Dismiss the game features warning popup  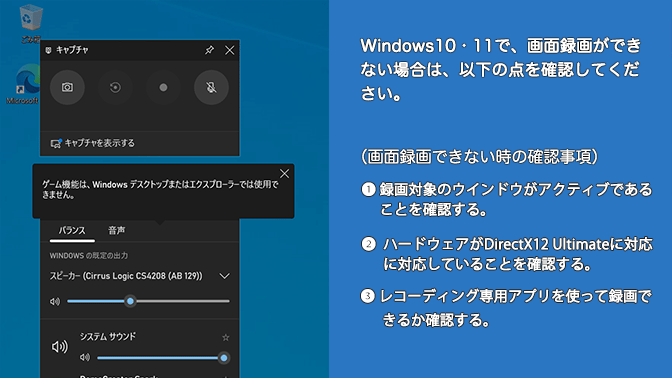tap(284, 174)
